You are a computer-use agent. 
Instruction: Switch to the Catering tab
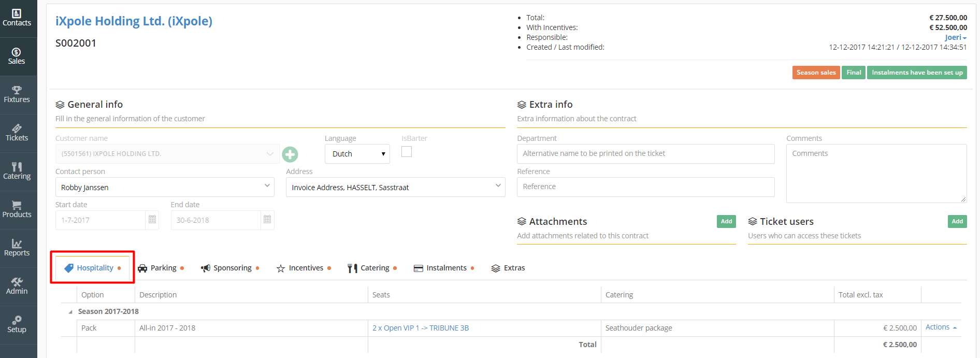[372, 268]
